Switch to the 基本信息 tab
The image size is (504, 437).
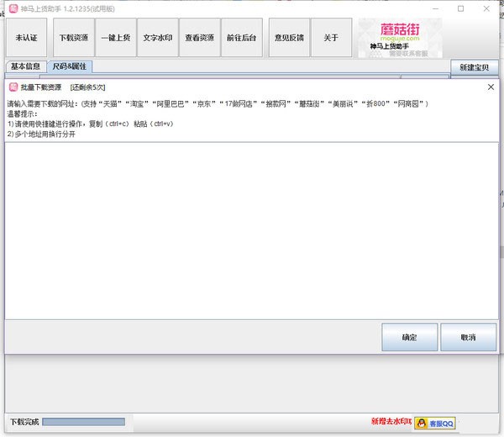coord(26,66)
